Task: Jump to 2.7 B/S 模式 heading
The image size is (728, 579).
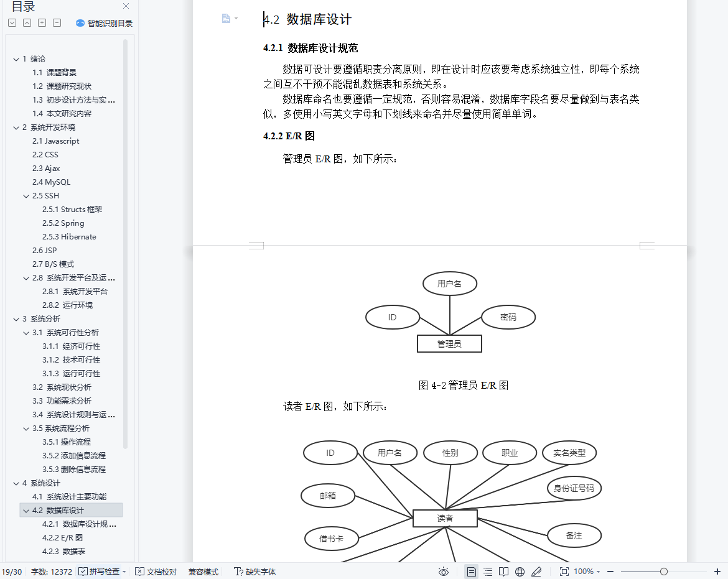Action: pyautogui.click(x=53, y=264)
